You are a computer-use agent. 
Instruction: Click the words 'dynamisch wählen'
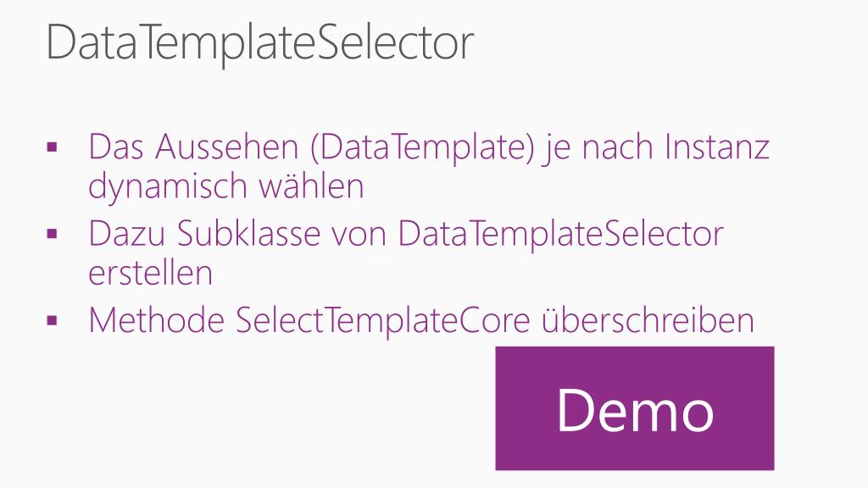click(x=225, y=186)
